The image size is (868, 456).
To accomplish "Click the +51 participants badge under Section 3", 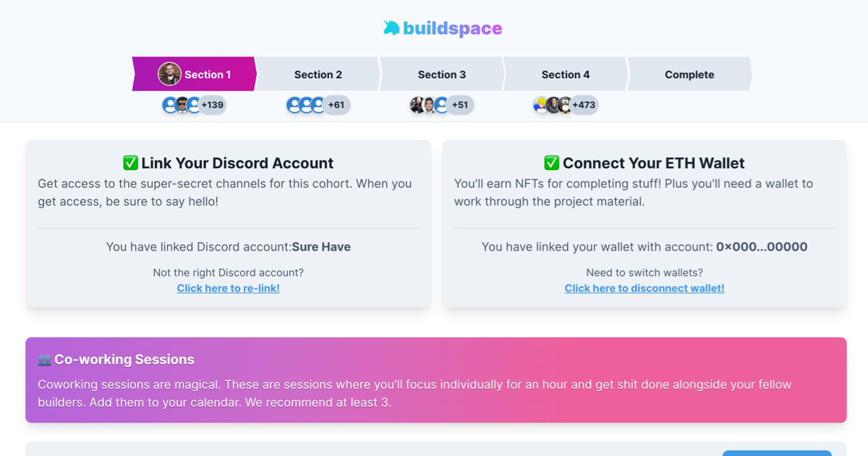I will pyautogui.click(x=459, y=105).
